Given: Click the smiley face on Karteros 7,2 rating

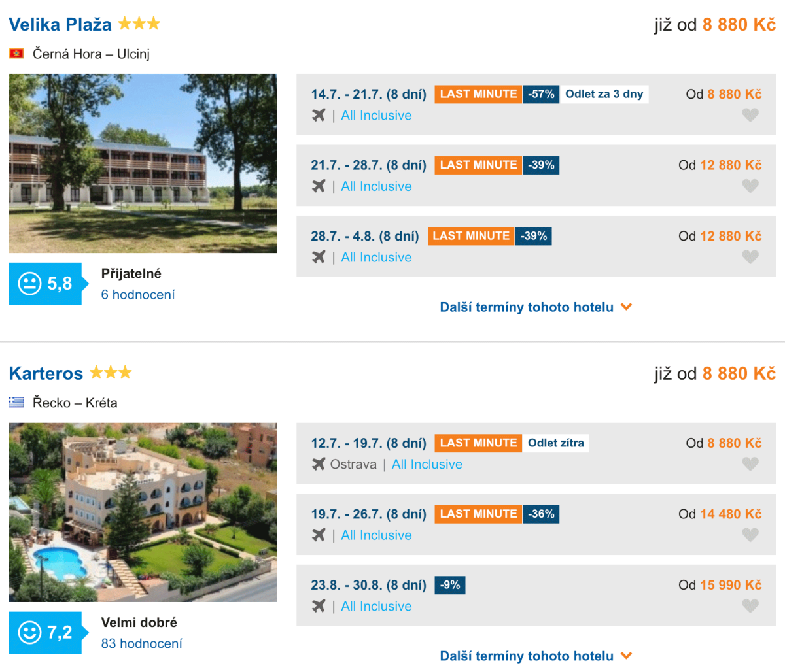Looking at the screenshot, I should click(x=29, y=632).
